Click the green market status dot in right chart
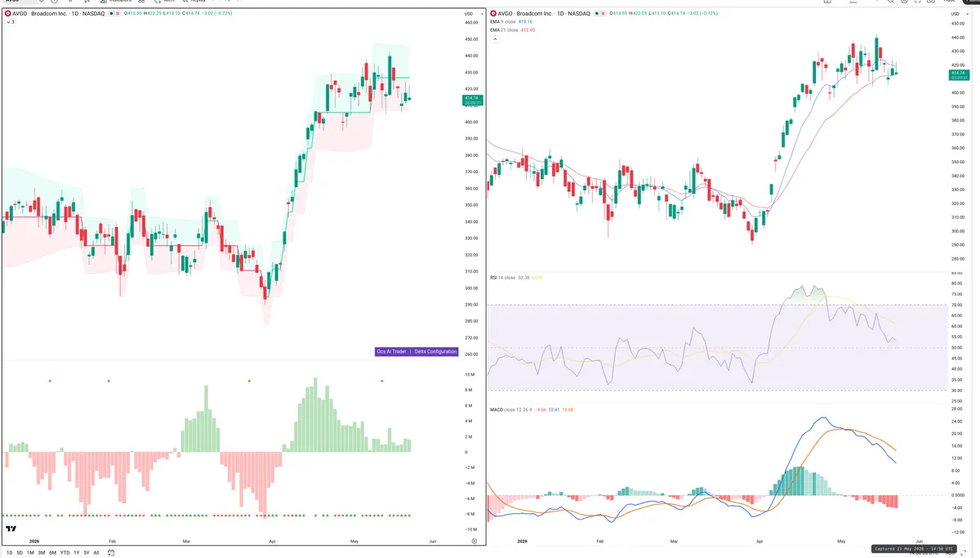This screenshot has height=558, width=980. 598,14
